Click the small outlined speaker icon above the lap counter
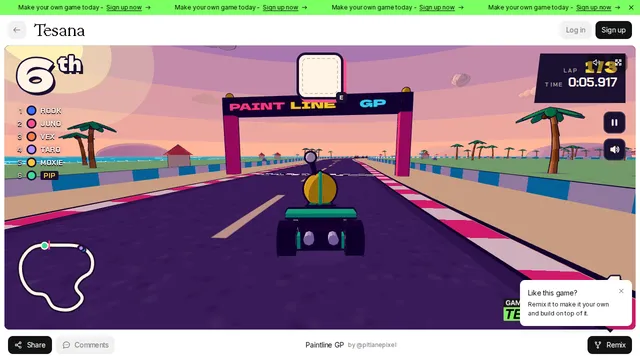The width and height of the screenshot is (640, 360). tap(596, 62)
